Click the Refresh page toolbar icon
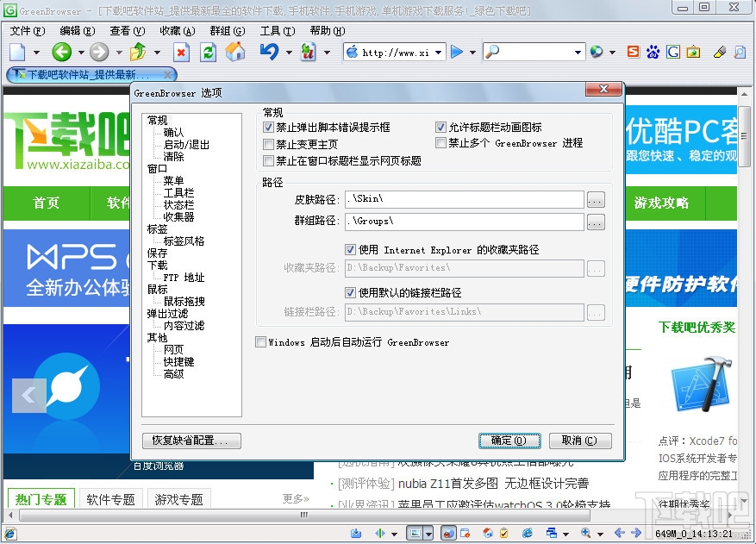756x544 pixels. coord(208,52)
